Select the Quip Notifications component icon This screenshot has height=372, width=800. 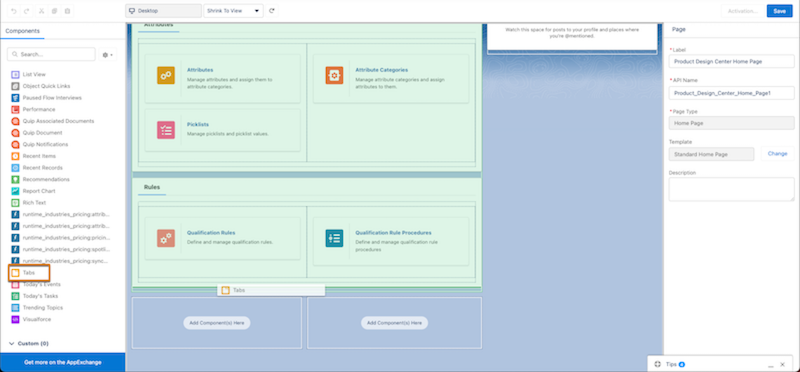pyautogui.click(x=15, y=144)
